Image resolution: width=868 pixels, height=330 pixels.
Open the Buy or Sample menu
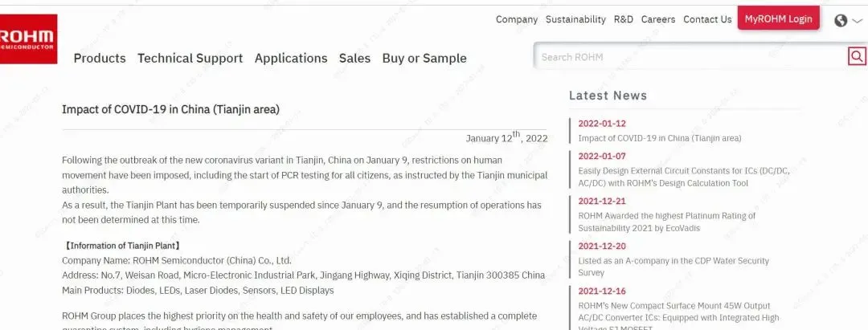(424, 58)
